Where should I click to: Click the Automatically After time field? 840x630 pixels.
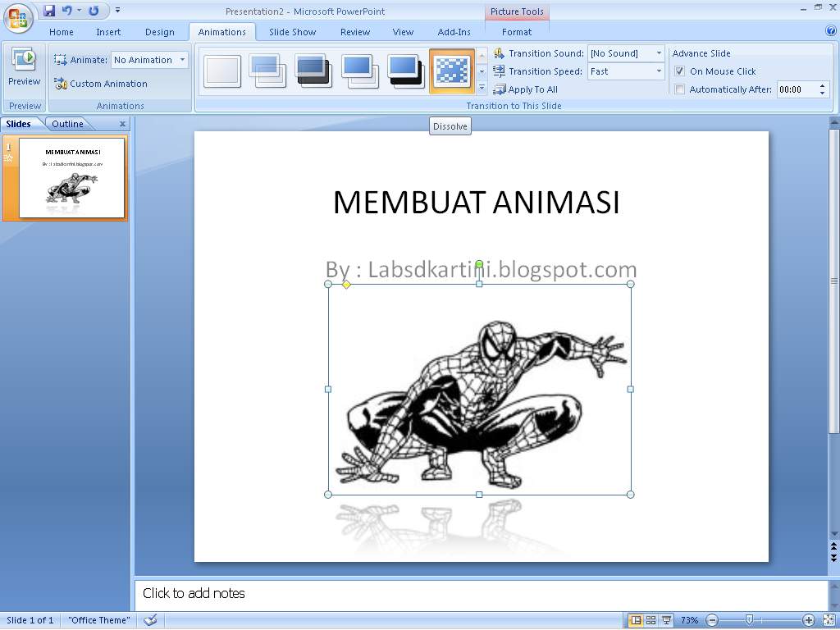[x=796, y=89]
